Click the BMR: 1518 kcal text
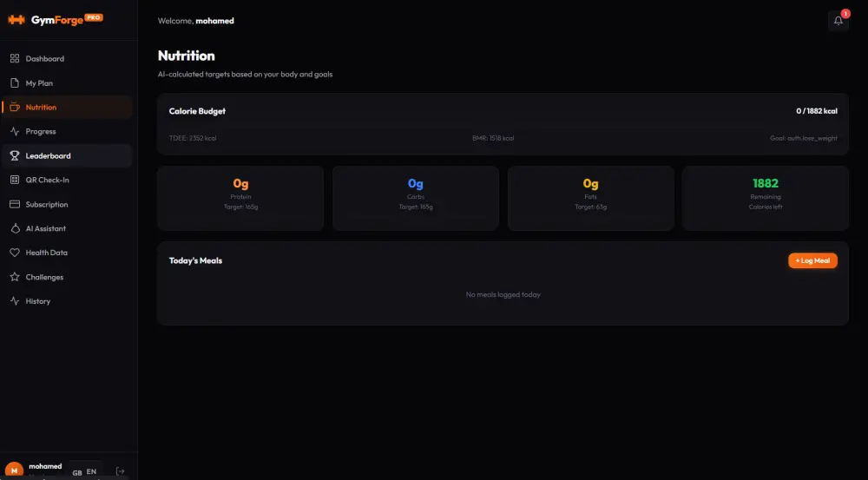 (493, 138)
